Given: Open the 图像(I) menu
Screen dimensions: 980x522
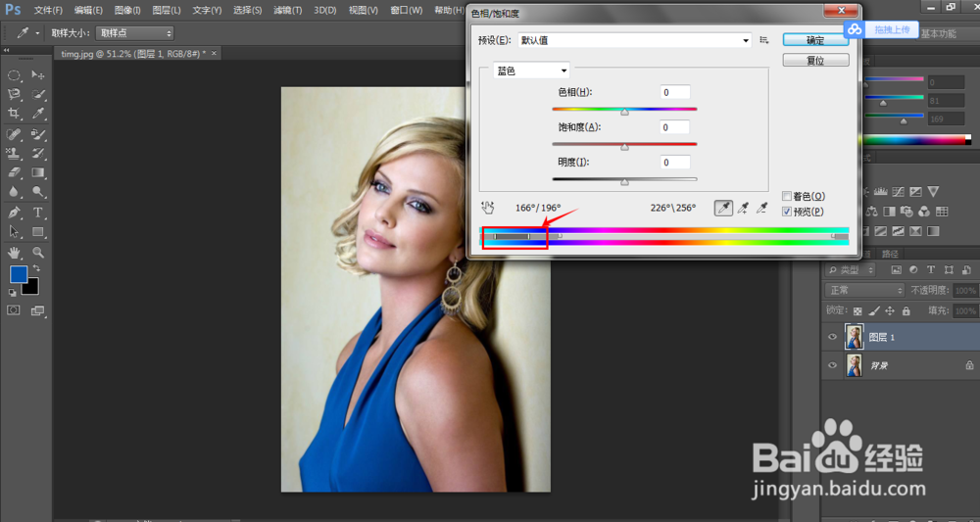Looking at the screenshot, I should (127, 11).
